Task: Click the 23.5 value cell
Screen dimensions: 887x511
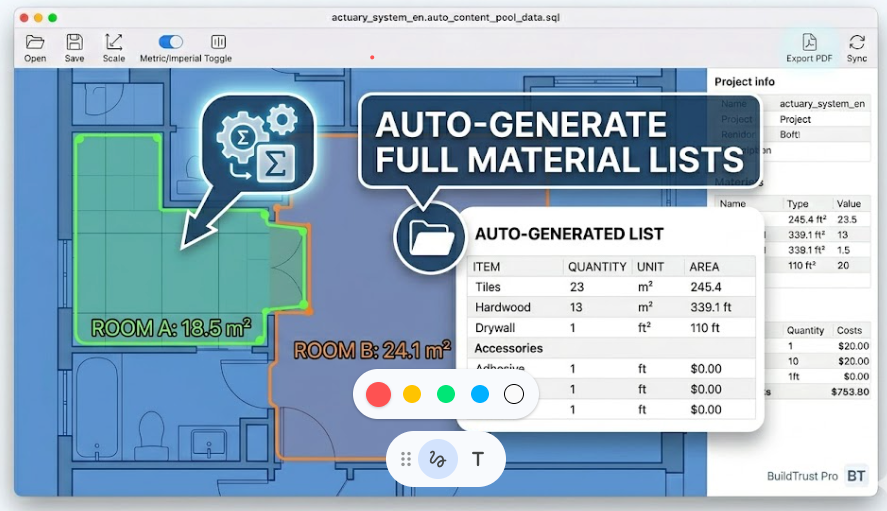Action: [x=847, y=219]
